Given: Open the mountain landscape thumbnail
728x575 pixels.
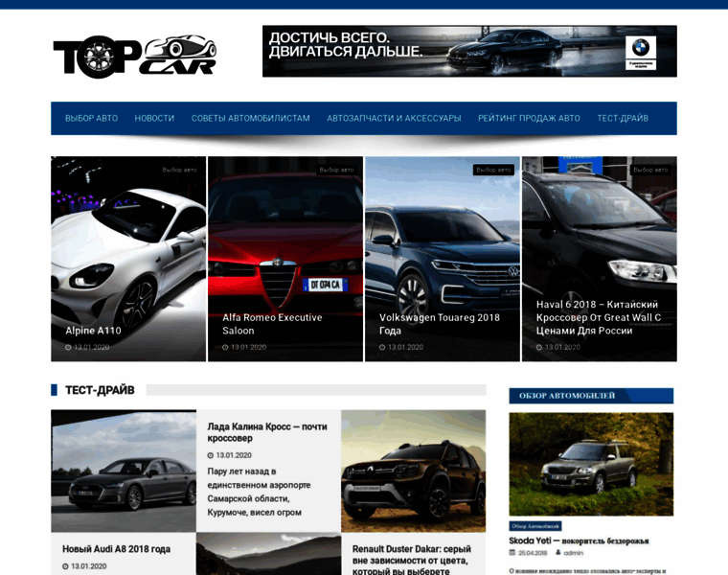Looking at the screenshot, I should 268,554.
